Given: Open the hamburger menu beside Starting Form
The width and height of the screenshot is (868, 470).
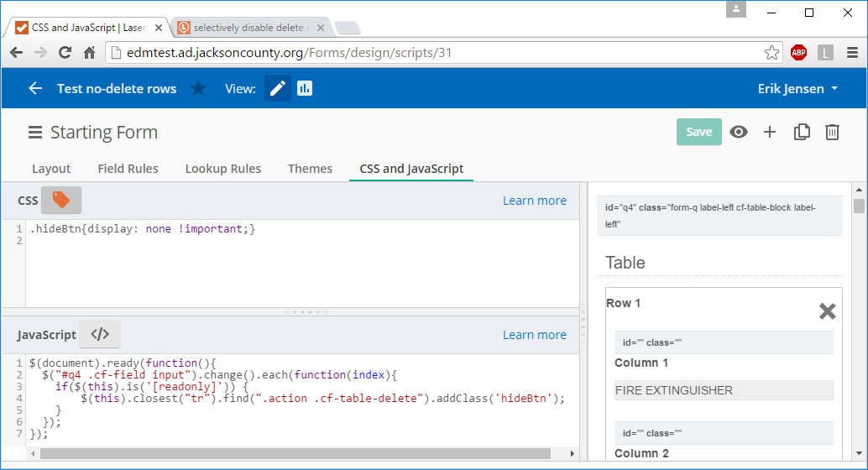Looking at the screenshot, I should (x=34, y=133).
